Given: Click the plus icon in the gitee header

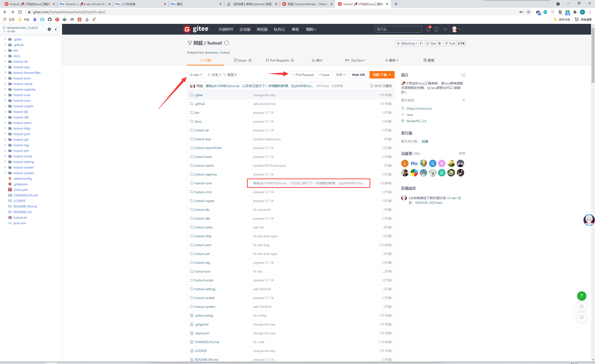Looking at the screenshot, I should point(445,29).
